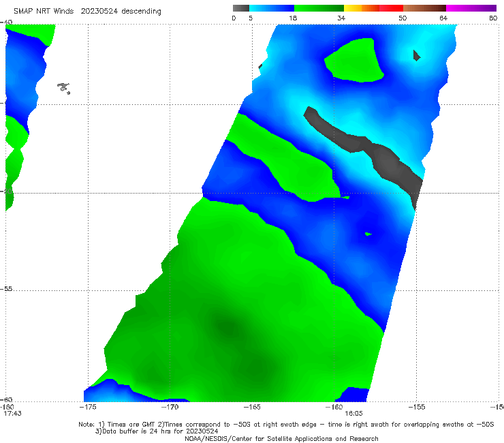This screenshot has width=504, height=443.
Task: Click the color bar label '18'
Action: point(293,18)
